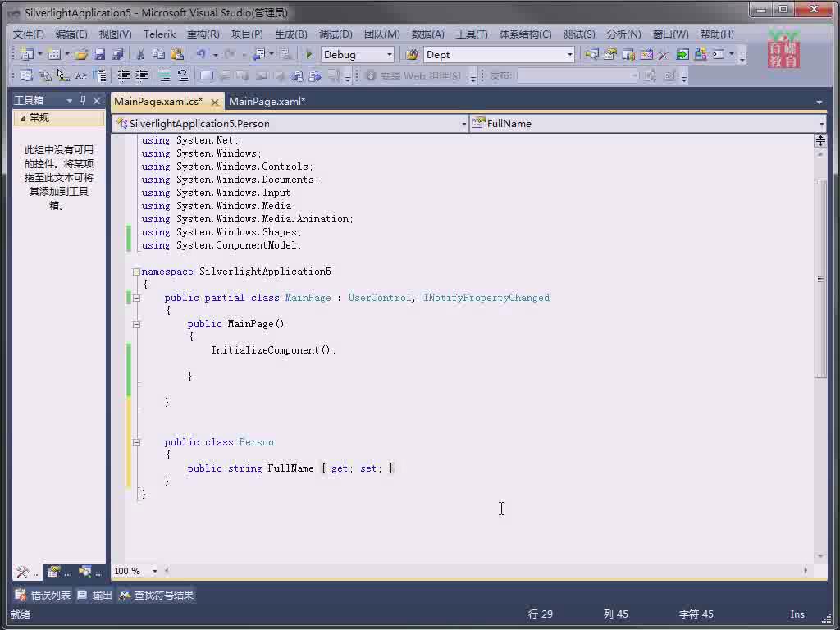Open the 调试(D) menu
Image resolution: width=840 pixels, height=630 pixels.
pyautogui.click(x=336, y=34)
